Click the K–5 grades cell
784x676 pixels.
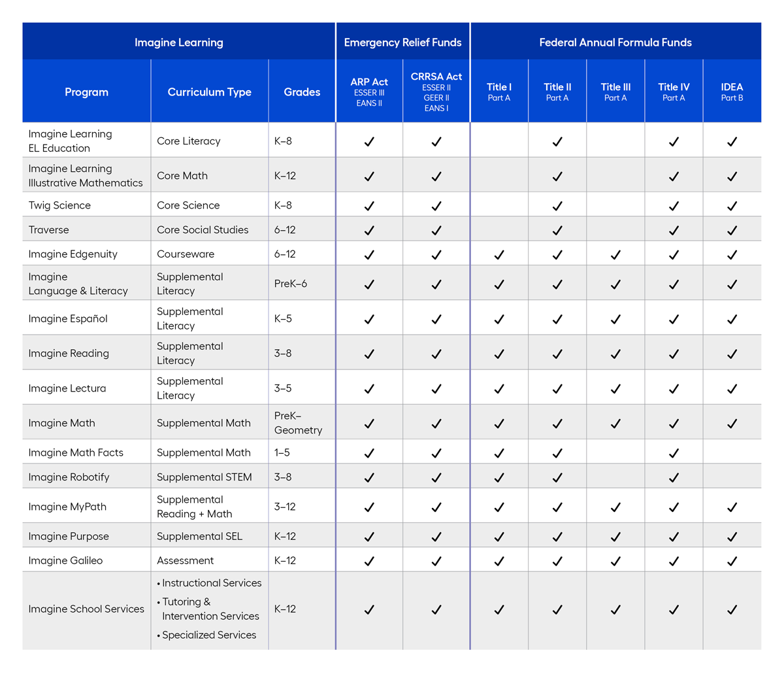[x=302, y=318]
